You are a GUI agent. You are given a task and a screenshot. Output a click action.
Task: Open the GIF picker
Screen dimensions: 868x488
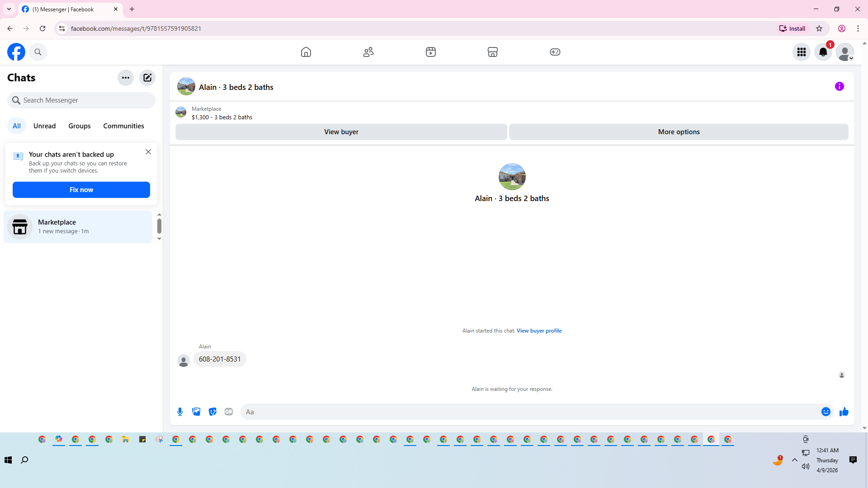click(229, 412)
